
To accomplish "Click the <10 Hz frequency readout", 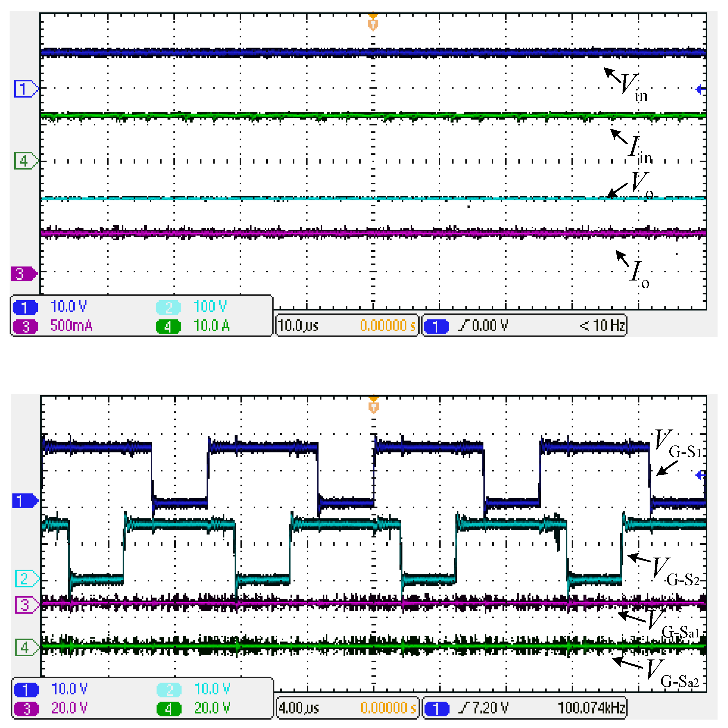I will tap(602, 326).
